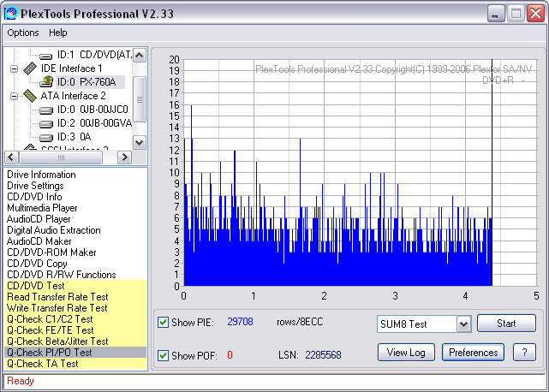Select Digital Audio Extraction
549x392 pixels.
point(54,230)
